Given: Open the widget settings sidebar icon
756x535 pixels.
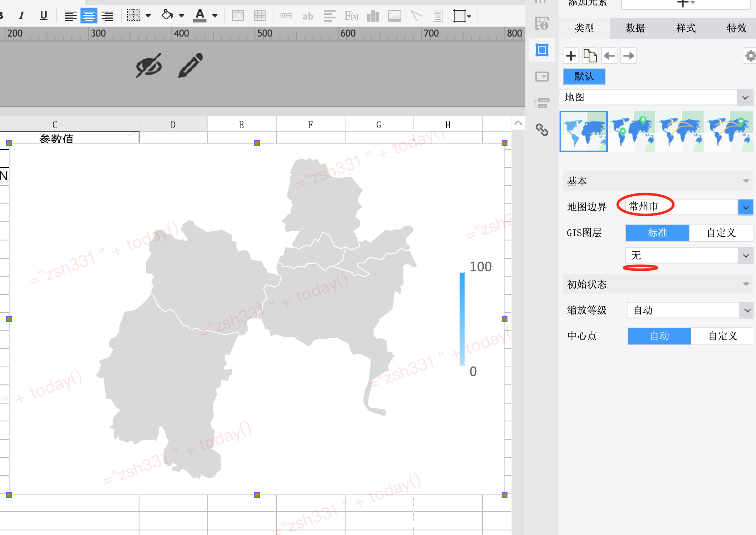Looking at the screenshot, I should tap(542, 77).
